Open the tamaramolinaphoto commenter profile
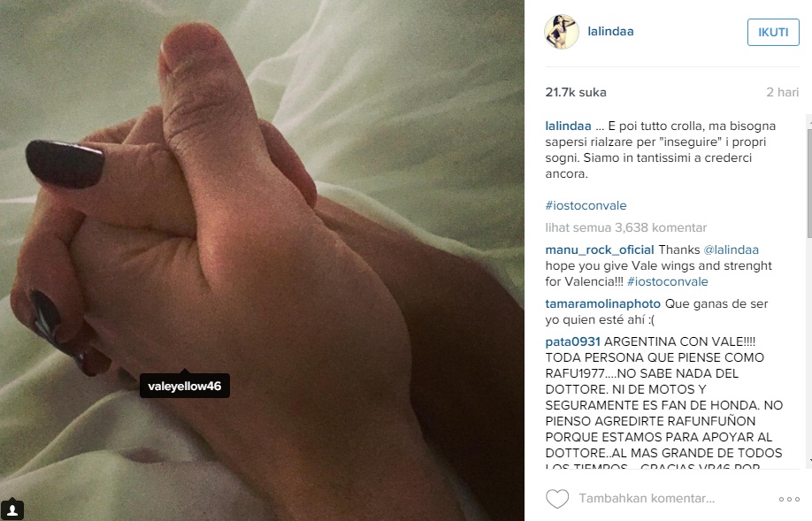This screenshot has height=521, width=812. 602,304
